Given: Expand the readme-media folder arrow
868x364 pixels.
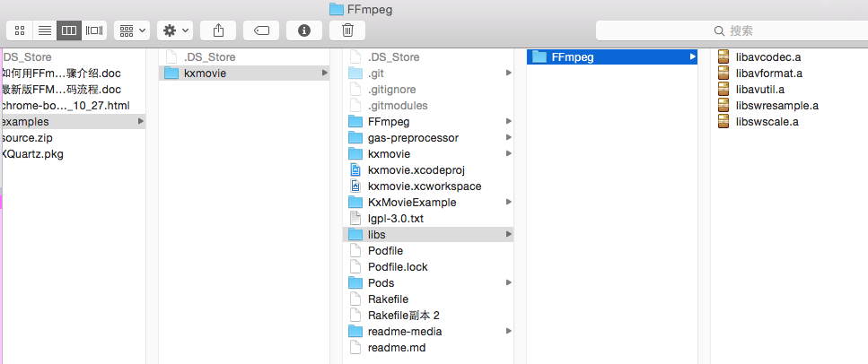Looking at the screenshot, I should tap(508, 332).
